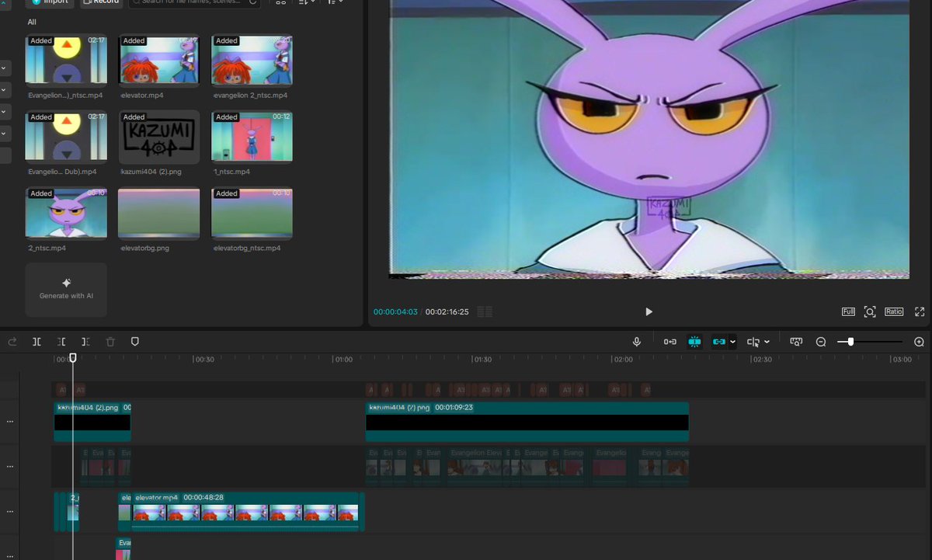The width and height of the screenshot is (932, 560).
Task: Click the Delete left trim icon
Action: (61, 342)
